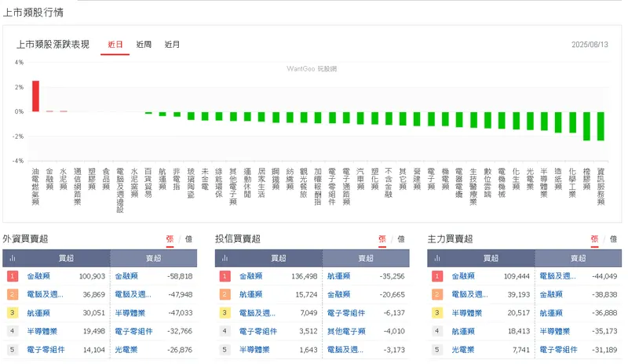This screenshot has width=628, height=364.
Task: Open 電腦及週... link ranked 2 in 外資 買超
Action: pos(45,294)
